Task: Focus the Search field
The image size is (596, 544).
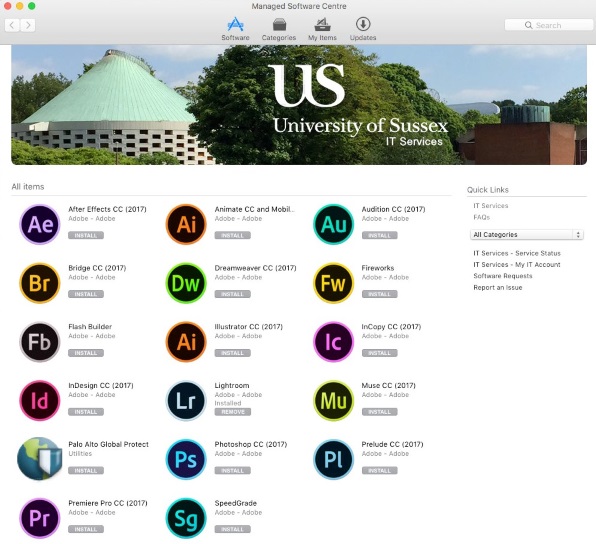Action: pos(548,25)
